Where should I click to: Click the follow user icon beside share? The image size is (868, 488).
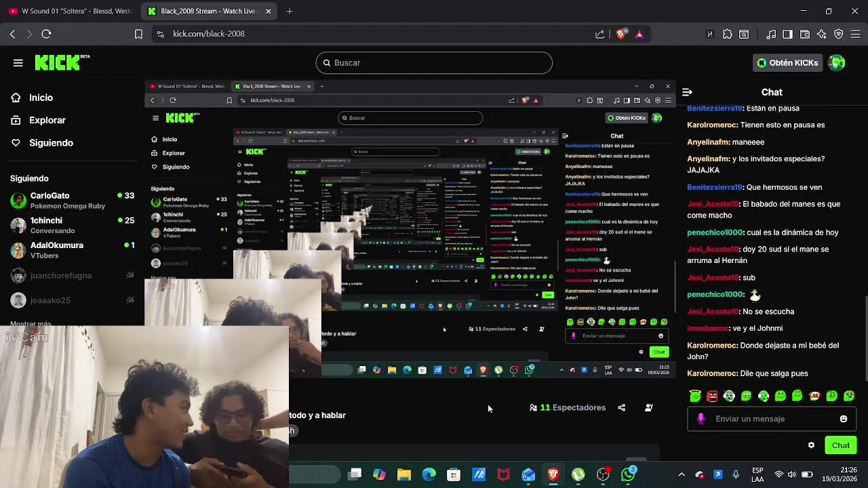[x=649, y=407]
